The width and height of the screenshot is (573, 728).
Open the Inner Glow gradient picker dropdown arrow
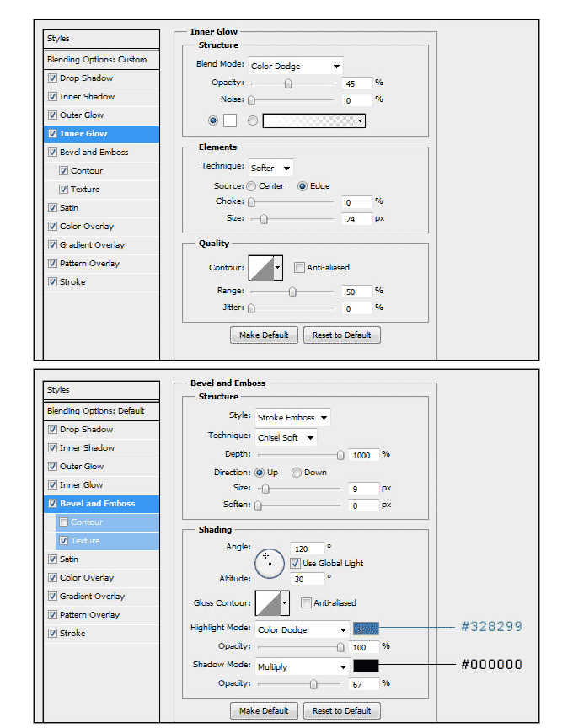tap(361, 121)
